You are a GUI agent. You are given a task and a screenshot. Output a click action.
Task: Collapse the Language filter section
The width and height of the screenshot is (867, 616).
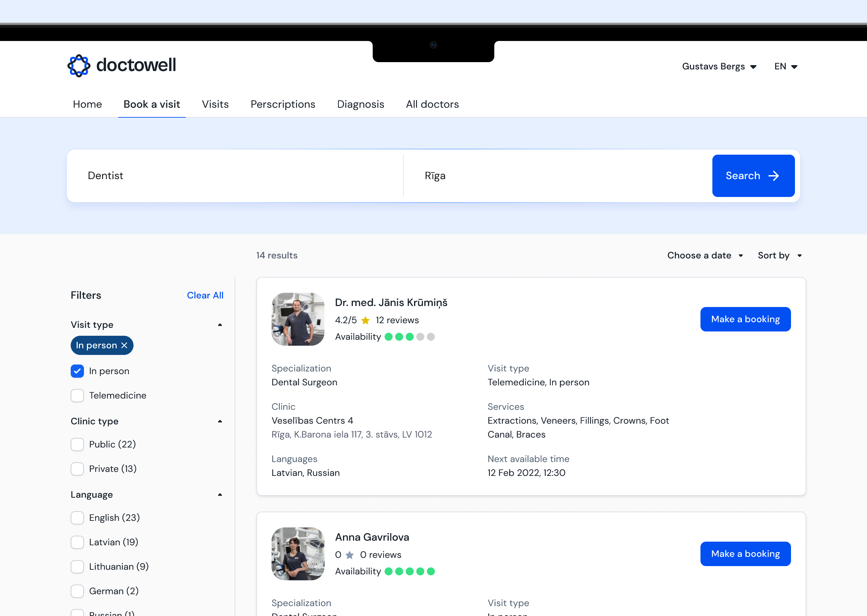click(x=220, y=495)
